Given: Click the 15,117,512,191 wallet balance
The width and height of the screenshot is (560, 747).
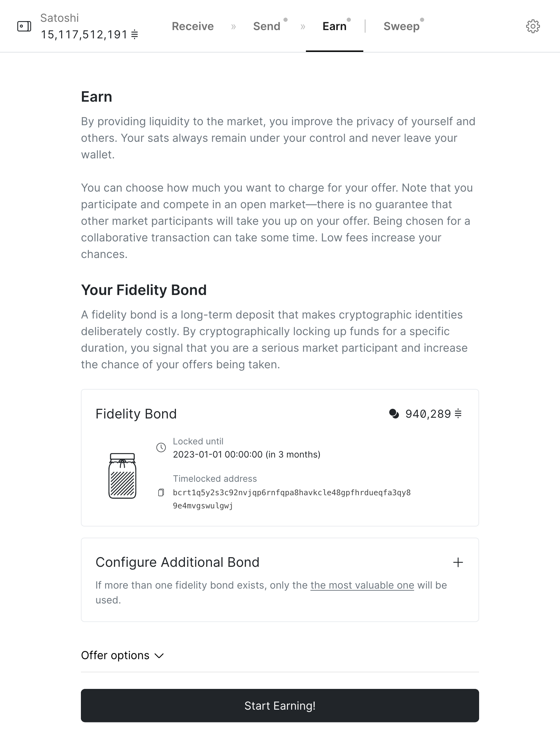Looking at the screenshot, I should point(84,35).
